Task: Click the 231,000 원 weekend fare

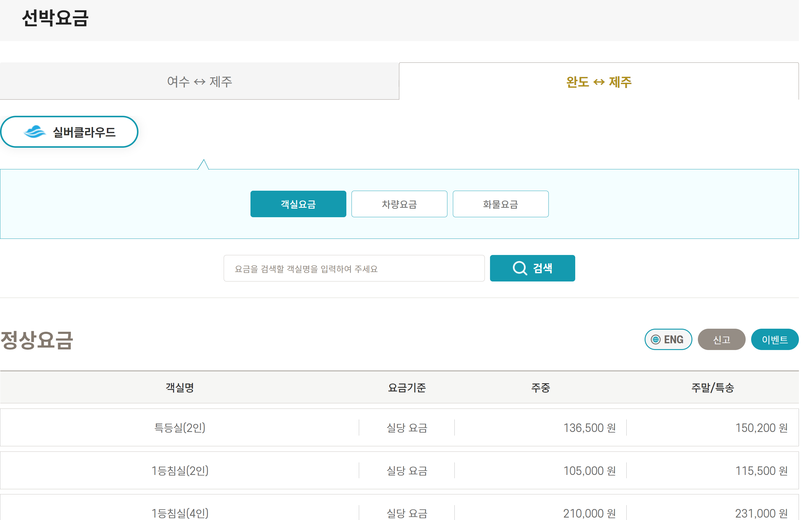Action: click(761, 513)
